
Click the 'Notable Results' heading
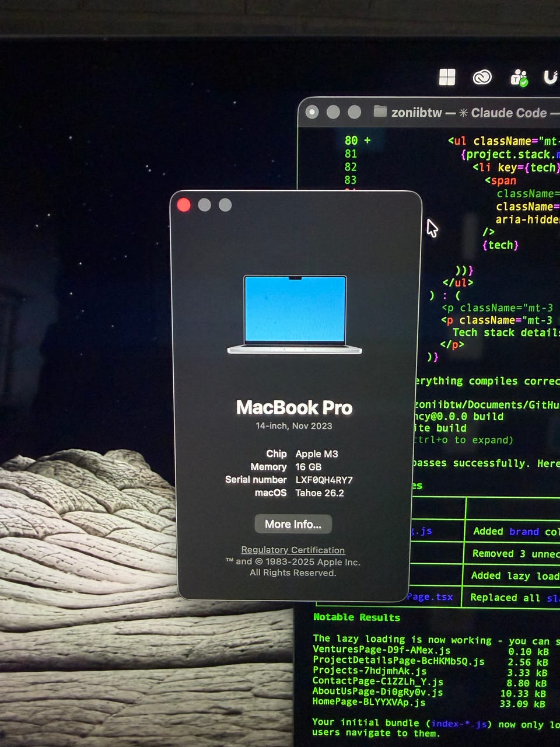(356, 617)
